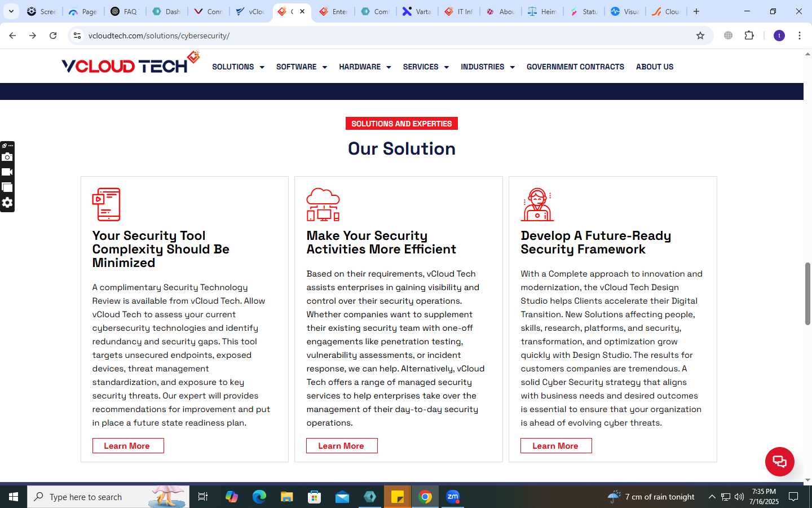
Task: Open Chrome three-dot menu
Action: pos(800,36)
